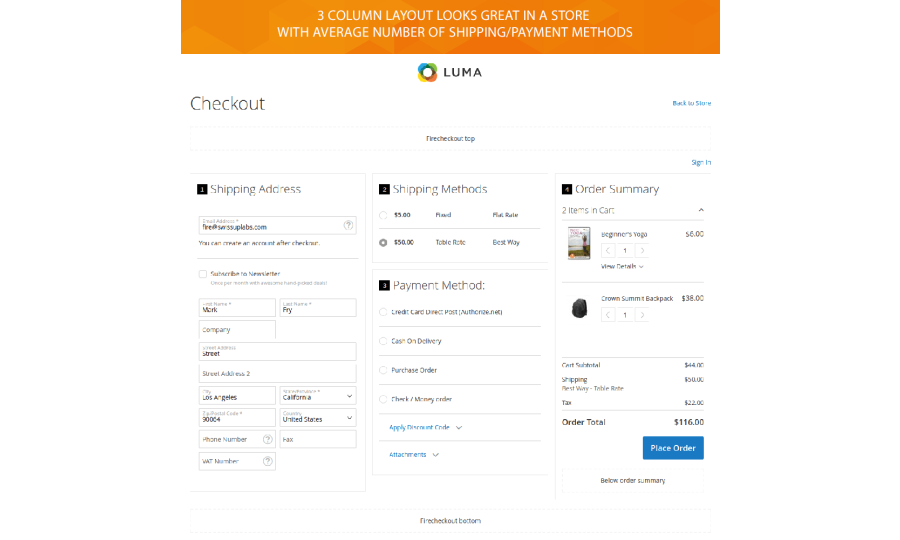
Task: Click the LUMA logo icon
Action: [428, 72]
